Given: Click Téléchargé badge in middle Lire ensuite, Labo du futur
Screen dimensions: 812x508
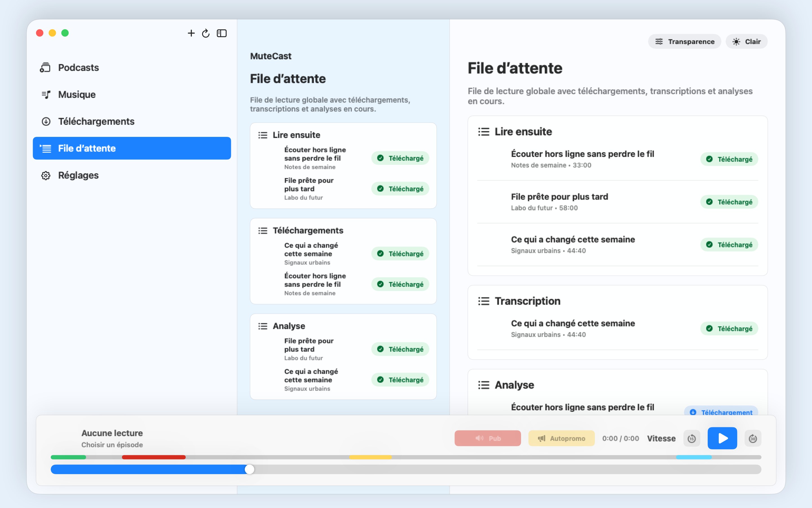Looking at the screenshot, I should pyautogui.click(x=400, y=189).
